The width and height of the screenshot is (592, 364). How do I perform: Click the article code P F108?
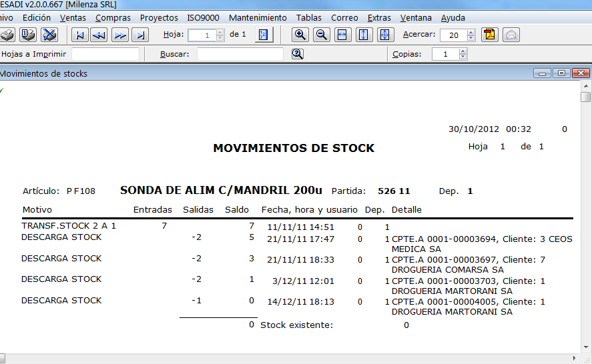[x=81, y=191]
